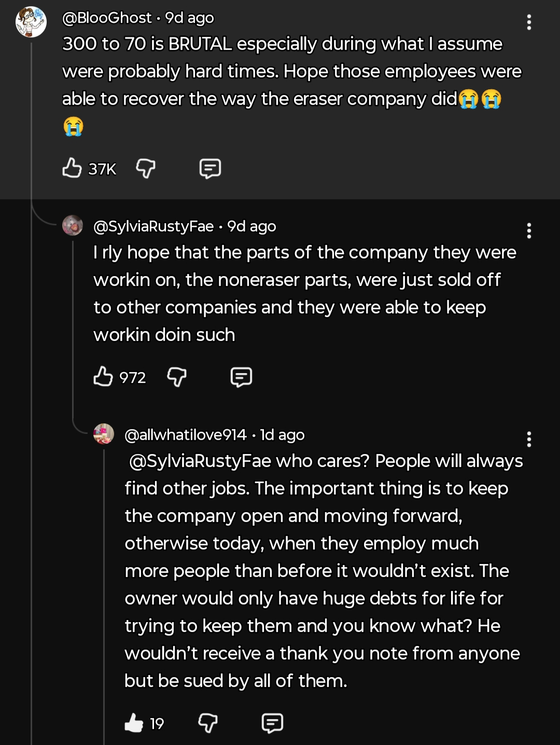
Task: Reply to the @SylviaRustyFae comment
Action: (241, 377)
